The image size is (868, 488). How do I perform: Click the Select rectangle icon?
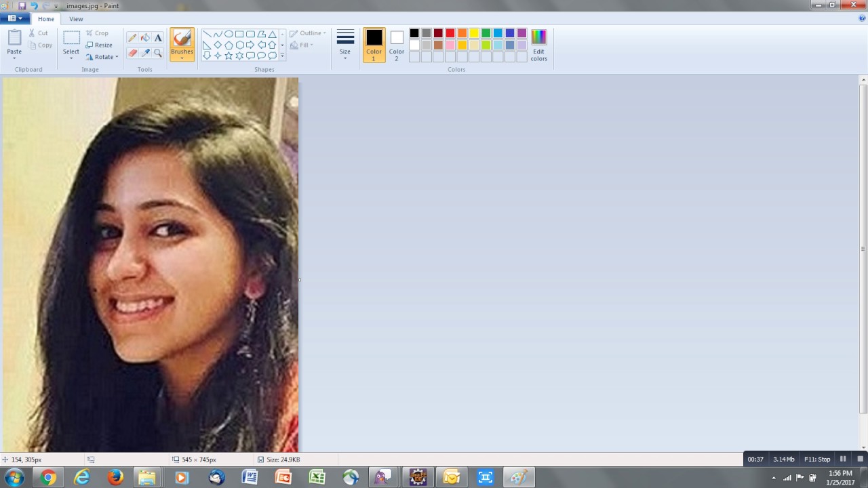(x=71, y=38)
